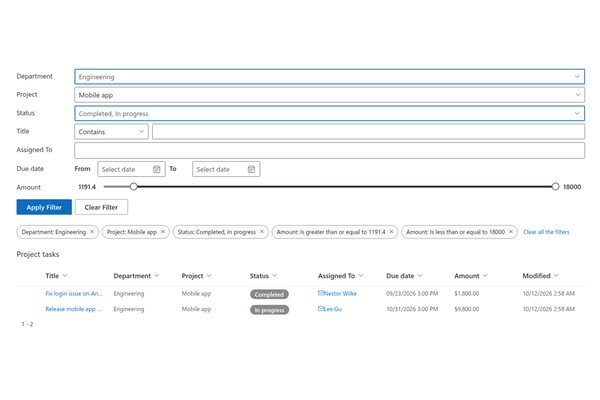Click the Clear all the filters link

tap(546, 232)
